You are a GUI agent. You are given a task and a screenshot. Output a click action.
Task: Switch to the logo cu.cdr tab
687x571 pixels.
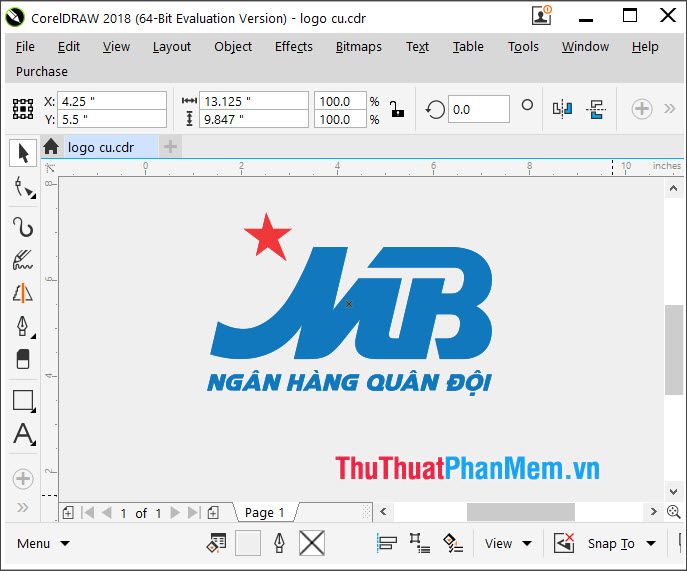tap(101, 147)
